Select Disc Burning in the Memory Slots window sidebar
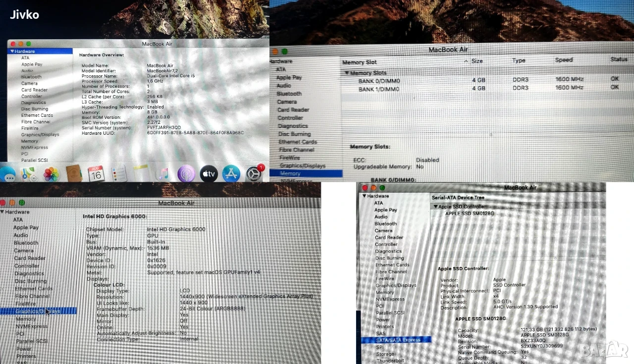The image size is (634, 364). [x=295, y=134]
